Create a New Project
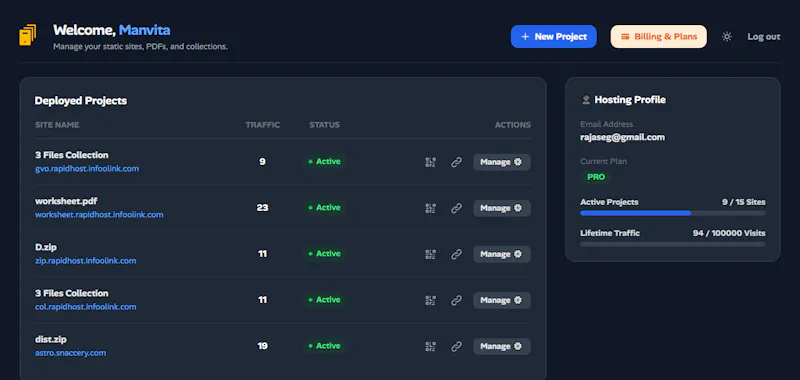The height and width of the screenshot is (380, 800). coord(554,37)
